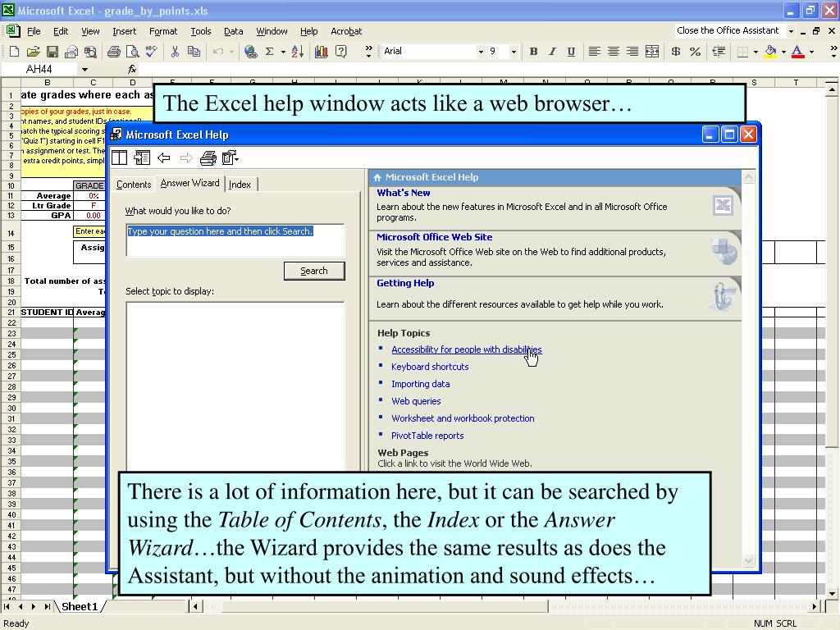Save the workbook with the floppy icon
Screen dimensions: 840x630
point(52,52)
